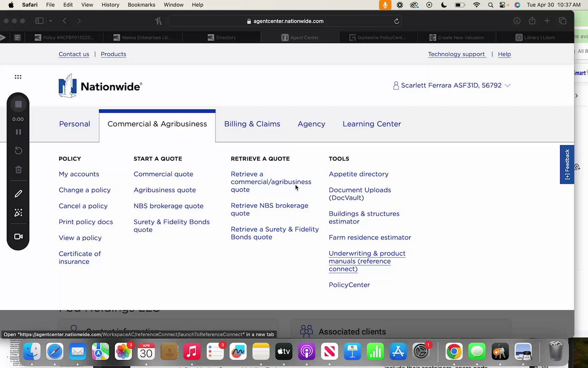Select Cancel a policy
Image resolution: width=588 pixels, height=368 pixels.
click(x=83, y=206)
